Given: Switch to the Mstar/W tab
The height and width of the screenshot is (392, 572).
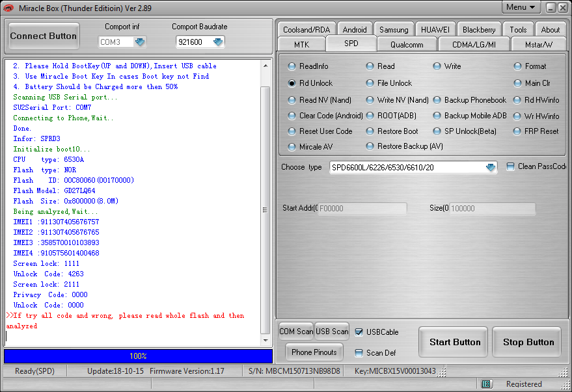Looking at the screenshot, I should pos(538,44).
